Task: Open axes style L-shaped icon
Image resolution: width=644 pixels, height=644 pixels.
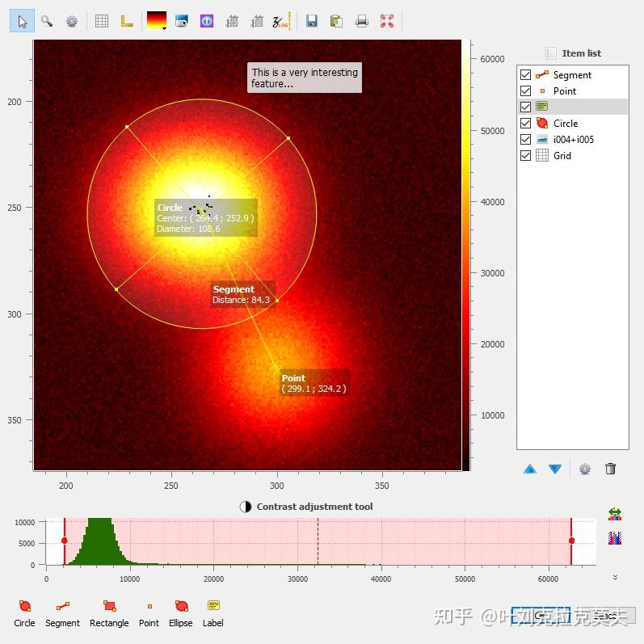Action: pyautogui.click(x=127, y=21)
